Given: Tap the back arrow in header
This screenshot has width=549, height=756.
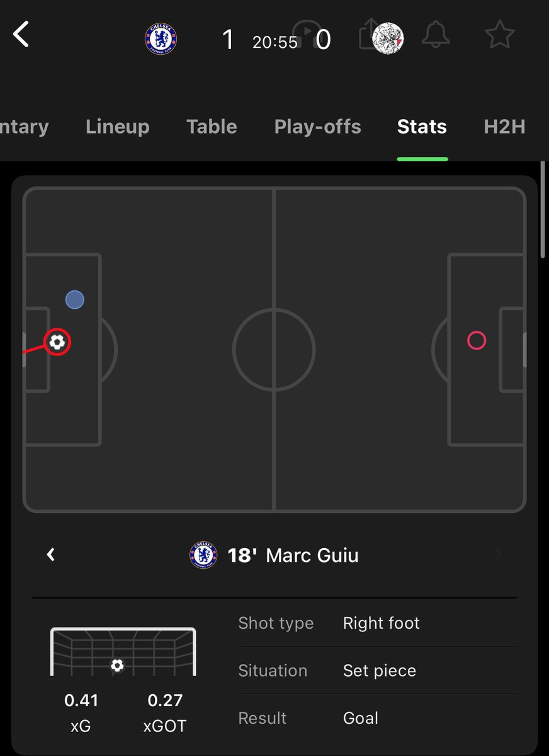Looking at the screenshot, I should click(21, 35).
